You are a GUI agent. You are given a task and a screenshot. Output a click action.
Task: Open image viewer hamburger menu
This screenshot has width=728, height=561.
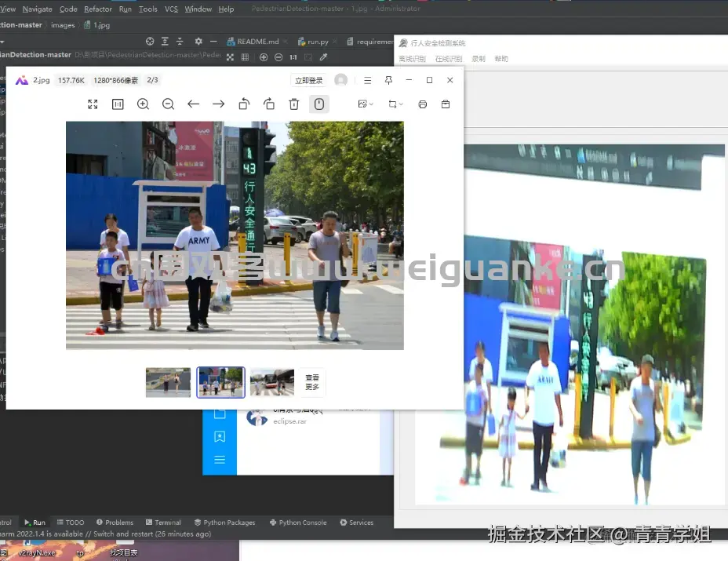(368, 80)
